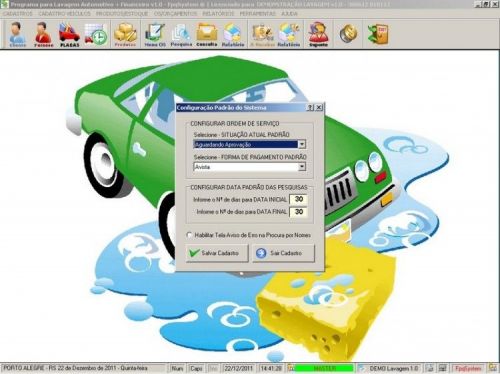Open the FERRAMENTAS menu

click(258, 14)
